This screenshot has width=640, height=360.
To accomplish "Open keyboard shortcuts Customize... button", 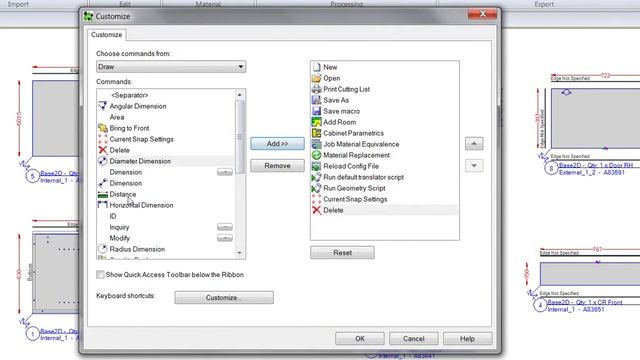I will click(x=224, y=298).
